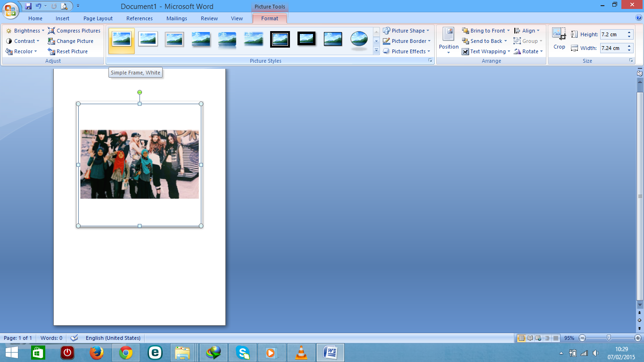Click Bring to Front

pyautogui.click(x=486, y=31)
